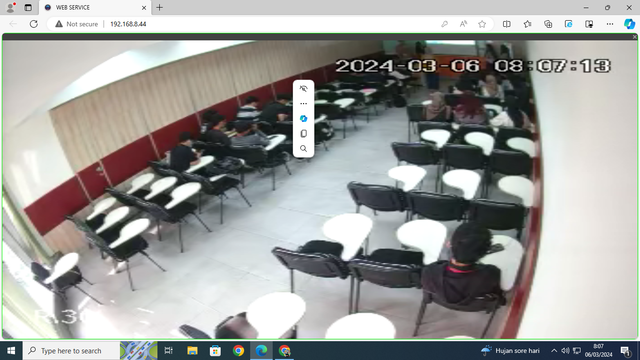This screenshot has width=640, height=360.
Task: Open the Windows Start menu
Action: 11,351
